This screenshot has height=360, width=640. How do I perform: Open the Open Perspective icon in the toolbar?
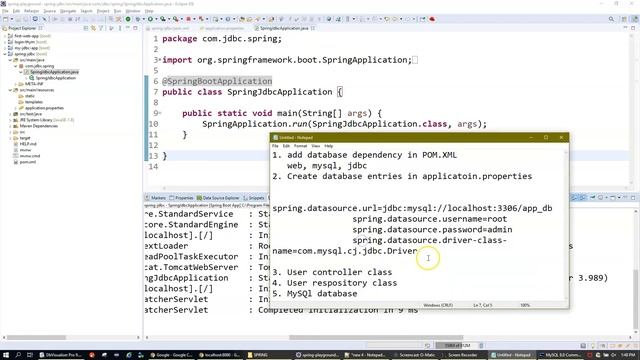pos(624,19)
